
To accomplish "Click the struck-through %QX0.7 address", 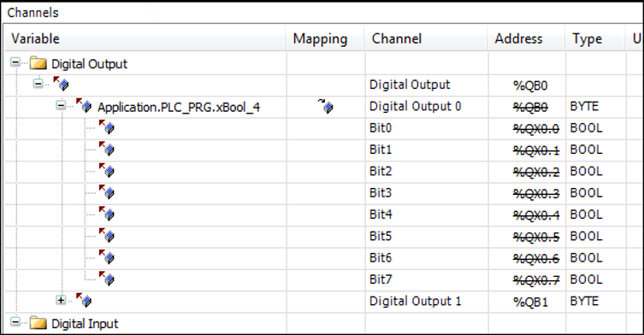I will pyautogui.click(x=536, y=280).
